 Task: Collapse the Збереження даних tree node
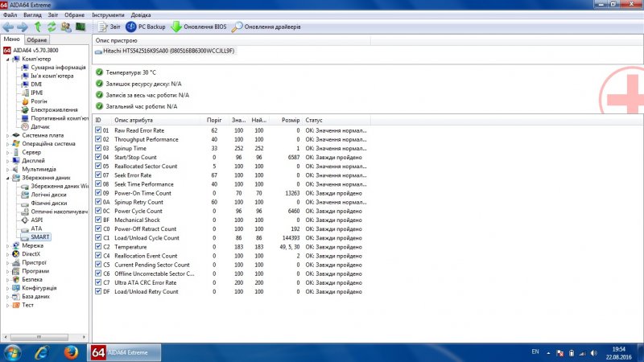pos(8,177)
